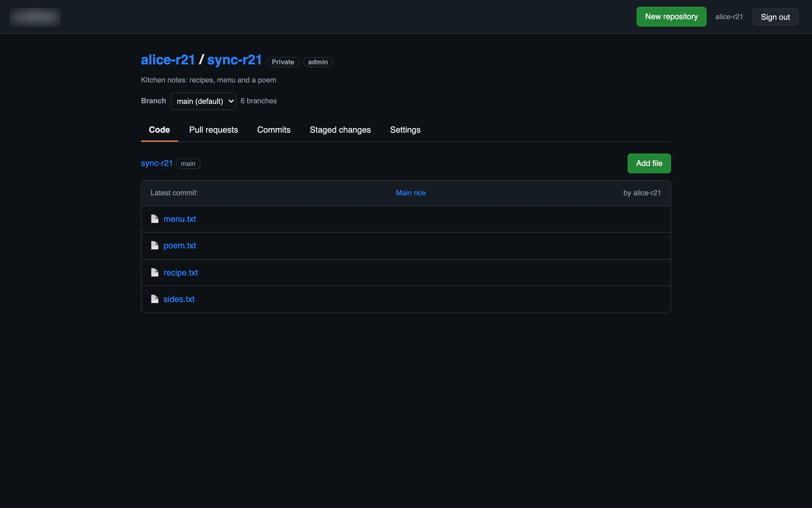Viewport: 812px width, 508px height.
Task: Click the file icon next to sides.txt
Action: (x=155, y=299)
